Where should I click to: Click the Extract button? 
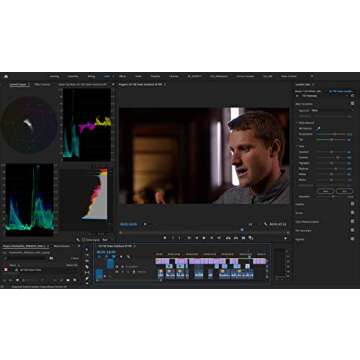click(236, 238)
